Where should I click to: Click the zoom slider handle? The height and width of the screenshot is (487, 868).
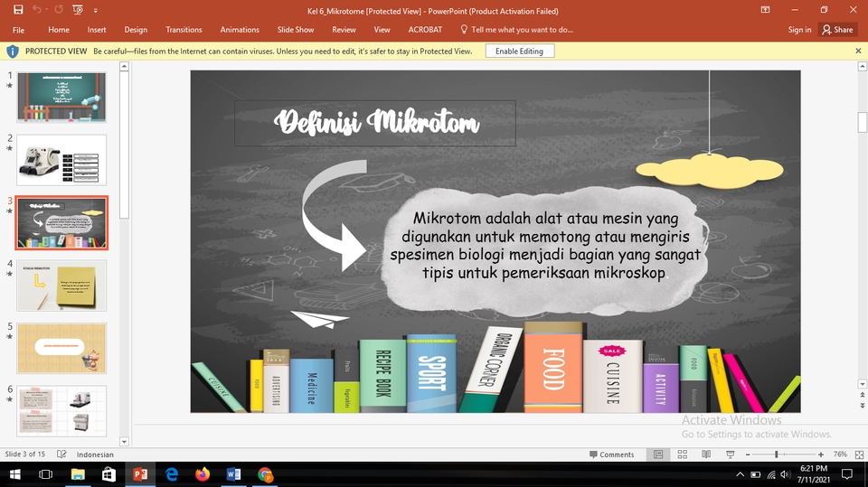coord(776,454)
